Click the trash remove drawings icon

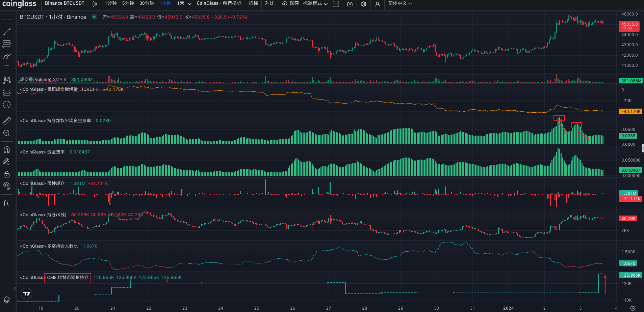[7, 203]
